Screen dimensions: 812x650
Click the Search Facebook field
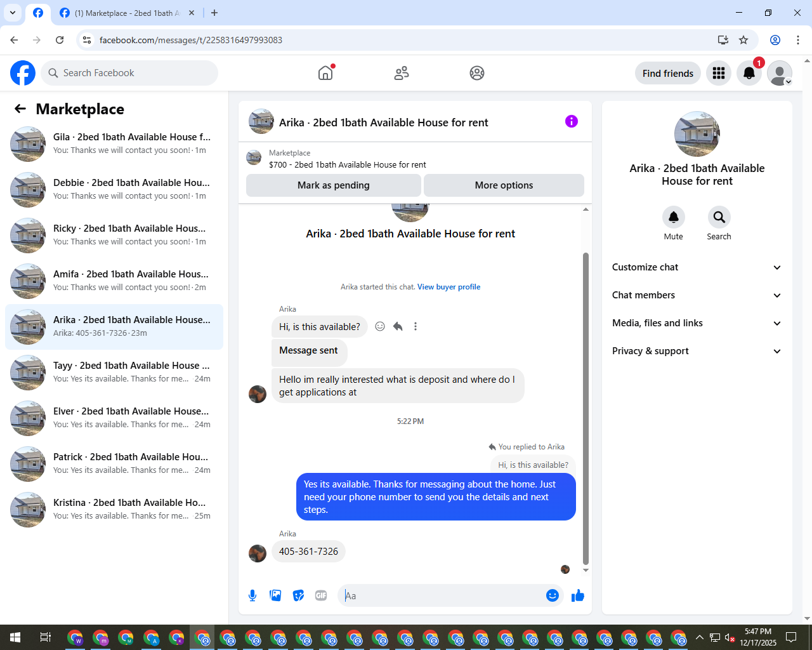tap(129, 73)
